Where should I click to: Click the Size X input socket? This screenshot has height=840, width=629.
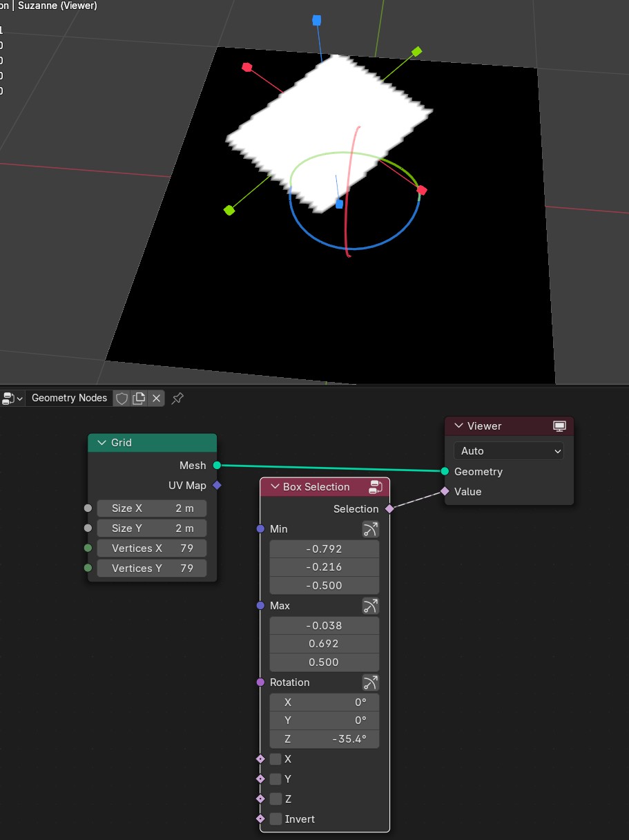[88, 508]
